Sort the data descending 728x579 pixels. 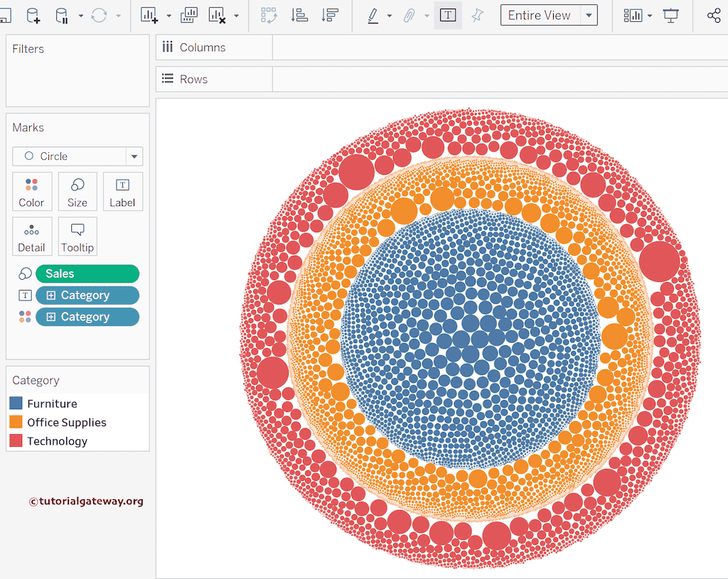coord(330,15)
